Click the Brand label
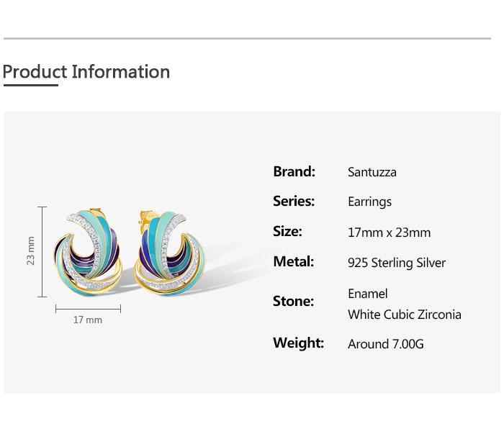This screenshot has height=429, width=504. (294, 171)
